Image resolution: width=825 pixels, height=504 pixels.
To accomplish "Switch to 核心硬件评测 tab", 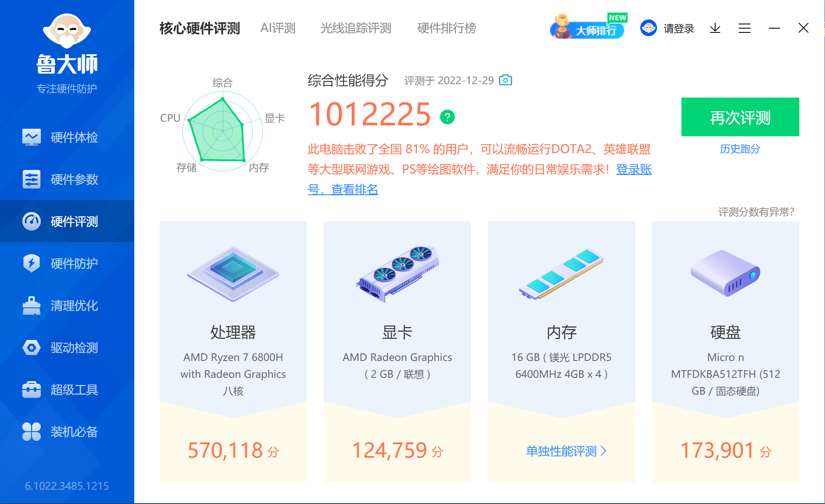I will [x=200, y=28].
